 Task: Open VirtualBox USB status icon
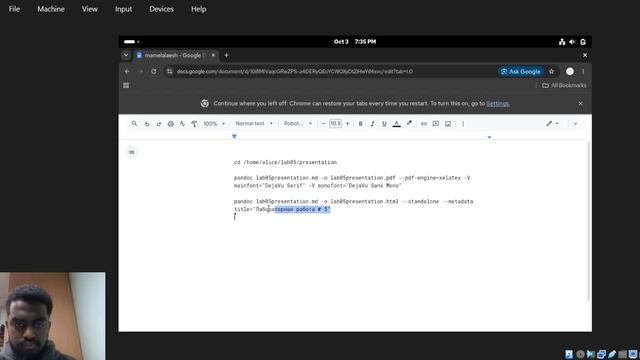(612, 354)
